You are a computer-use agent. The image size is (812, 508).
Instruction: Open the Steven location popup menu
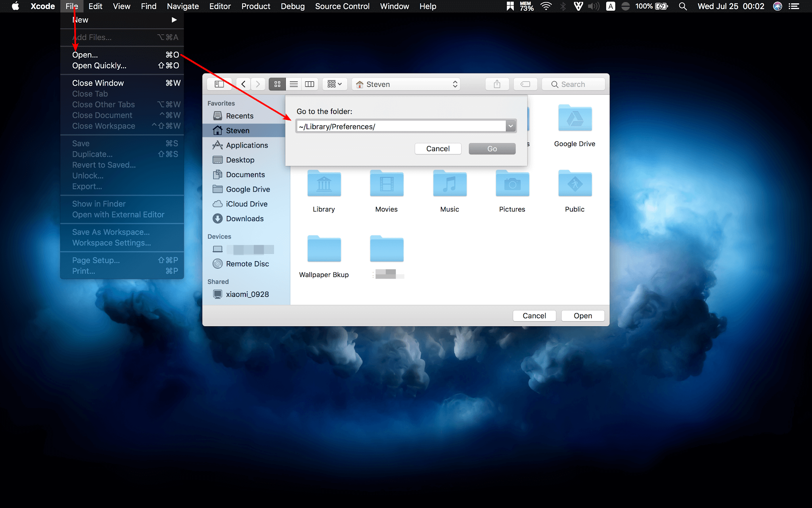[406, 84]
